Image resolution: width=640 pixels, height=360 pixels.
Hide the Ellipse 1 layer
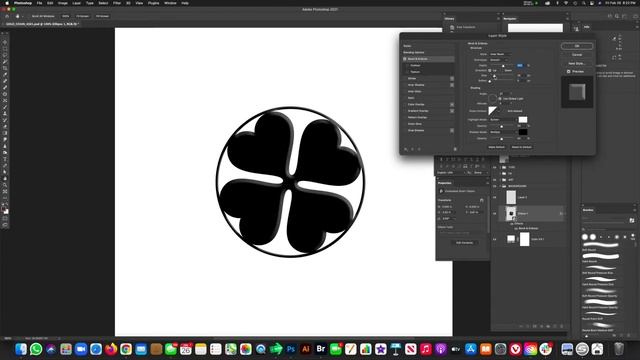point(495,213)
